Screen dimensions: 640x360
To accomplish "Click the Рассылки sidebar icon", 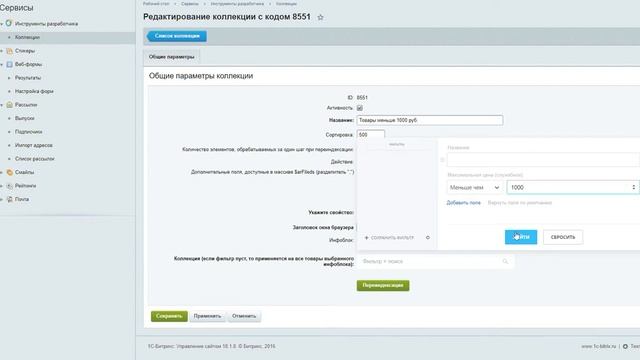I will pos(9,104).
